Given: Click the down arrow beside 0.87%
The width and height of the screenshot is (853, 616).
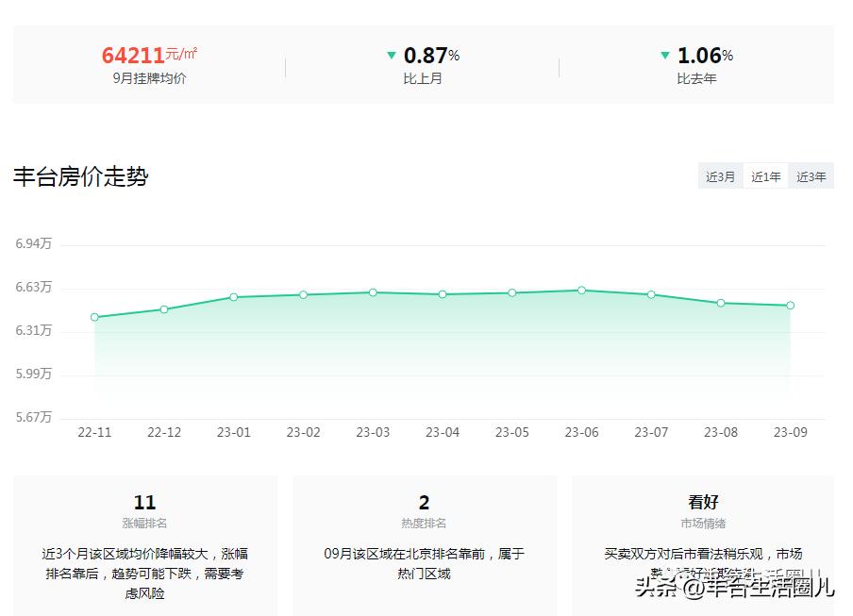Looking at the screenshot, I should click(x=391, y=56).
